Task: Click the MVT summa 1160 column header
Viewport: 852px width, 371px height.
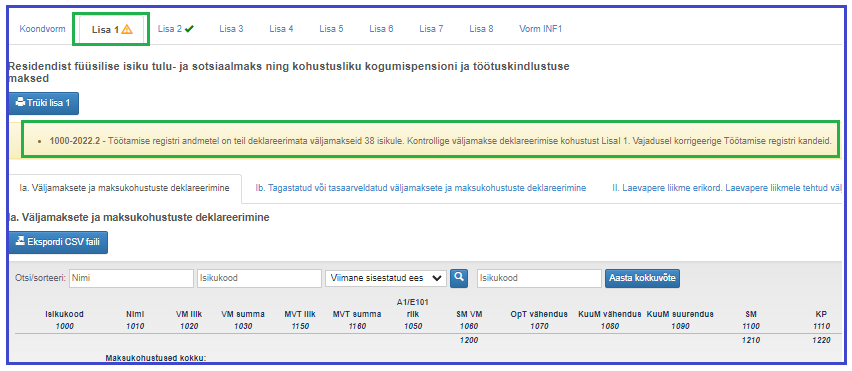Action: pos(357,320)
